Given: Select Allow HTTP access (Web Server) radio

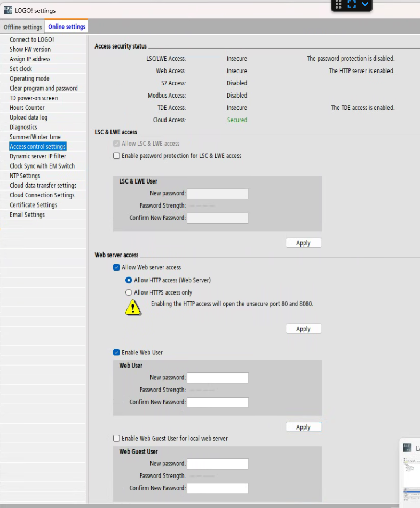Looking at the screenshot, I should tap(129, 280).
